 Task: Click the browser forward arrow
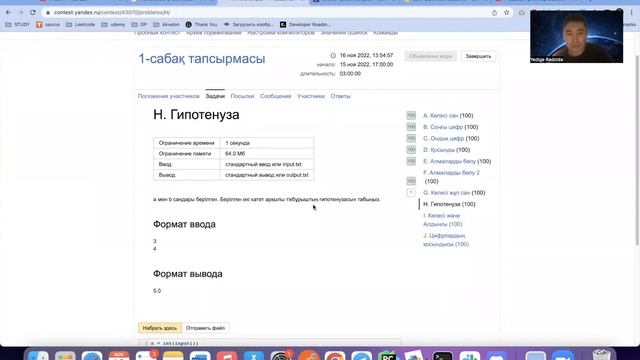coord(20,13)
